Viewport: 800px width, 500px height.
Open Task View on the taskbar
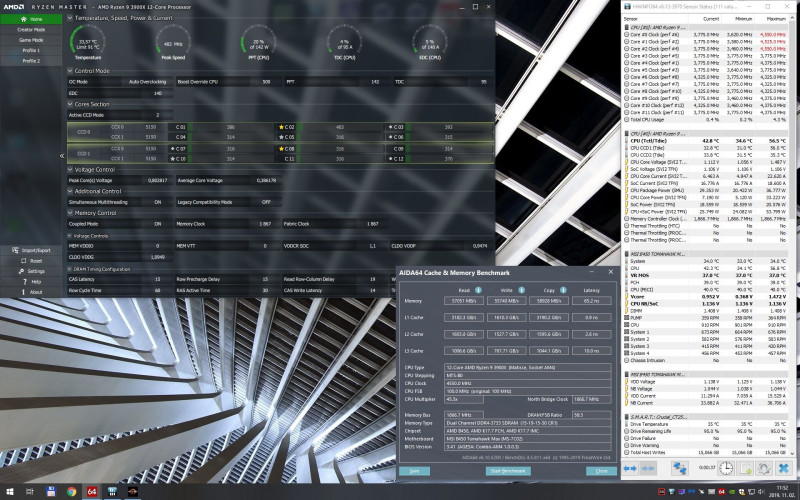pos(30,492)
